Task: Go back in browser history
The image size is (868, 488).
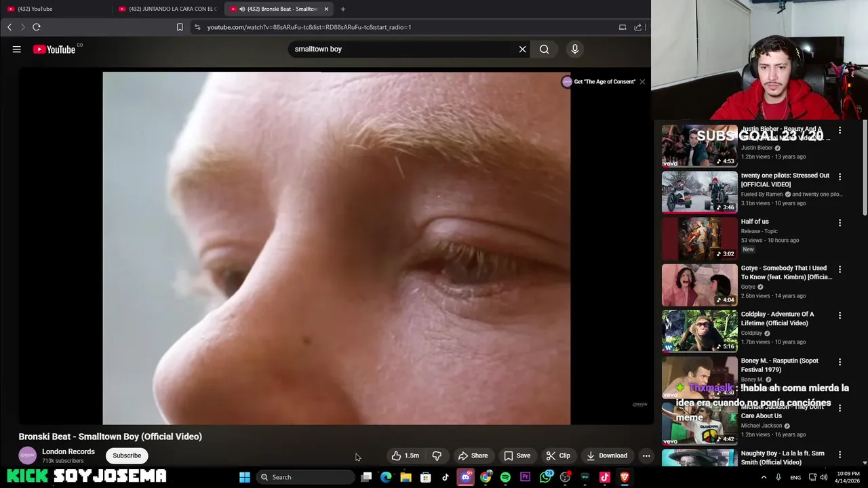Action: [x=9, y=27]
